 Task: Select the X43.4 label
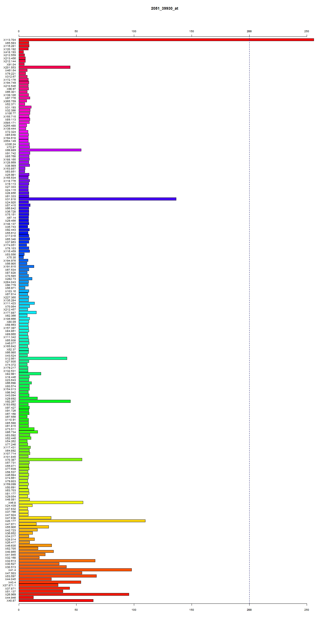(12, 582)
